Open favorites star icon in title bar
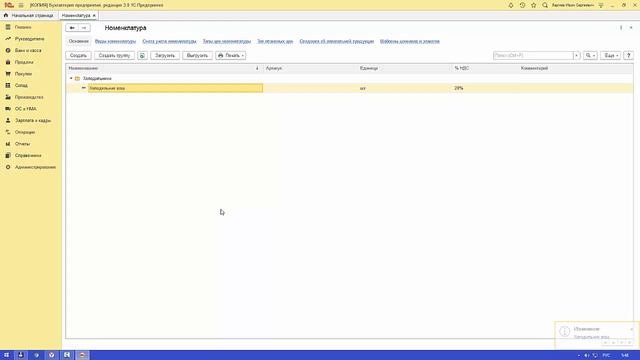The width and height of the screenshot is (640, 360). coord(533,5)
